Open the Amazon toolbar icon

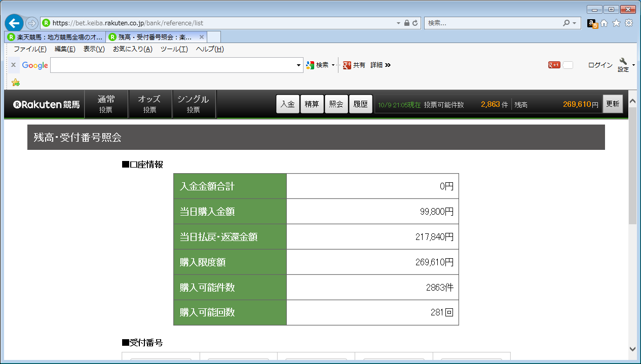592,23
